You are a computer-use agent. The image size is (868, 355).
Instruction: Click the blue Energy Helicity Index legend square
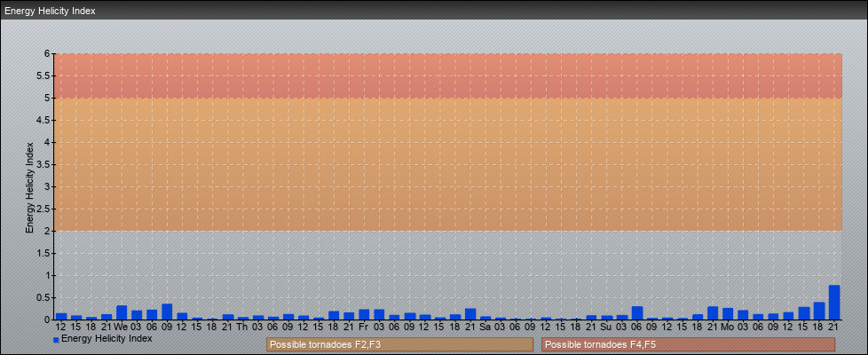[56, 340]
